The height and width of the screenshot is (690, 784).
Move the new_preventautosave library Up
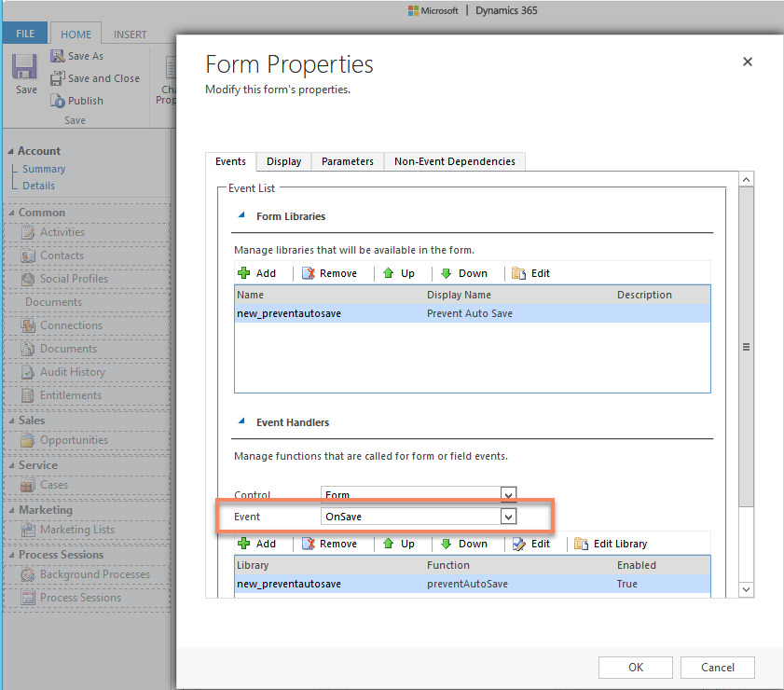coord(401,272)
